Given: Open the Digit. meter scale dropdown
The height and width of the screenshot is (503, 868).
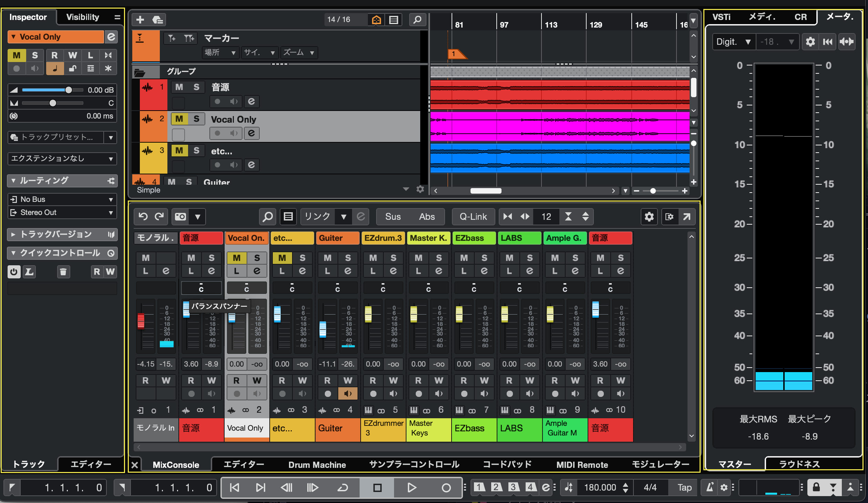Looking at the screenshot, I should [x=733, y=42].
